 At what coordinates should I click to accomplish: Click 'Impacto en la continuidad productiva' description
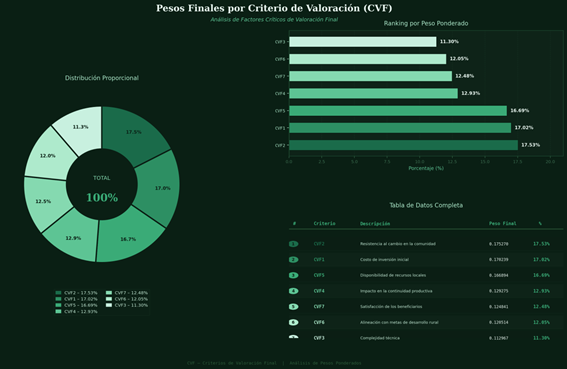coord(396,291)
